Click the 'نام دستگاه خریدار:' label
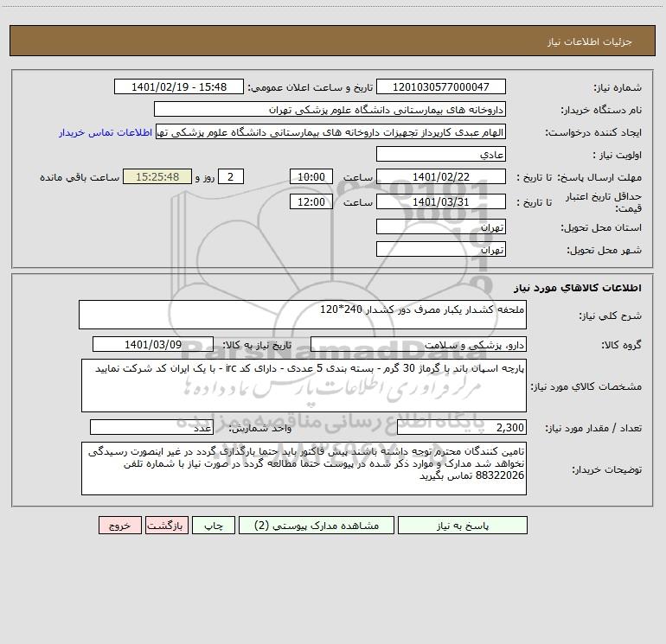This screenshot has width=666, height=644. point(601,111)
